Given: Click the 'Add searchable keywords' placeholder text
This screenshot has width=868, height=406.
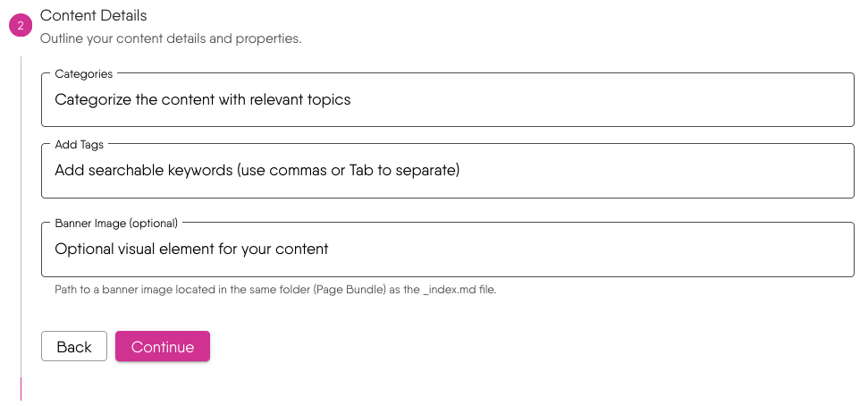Looking at the screenshot, I should [x=257, y=170].
